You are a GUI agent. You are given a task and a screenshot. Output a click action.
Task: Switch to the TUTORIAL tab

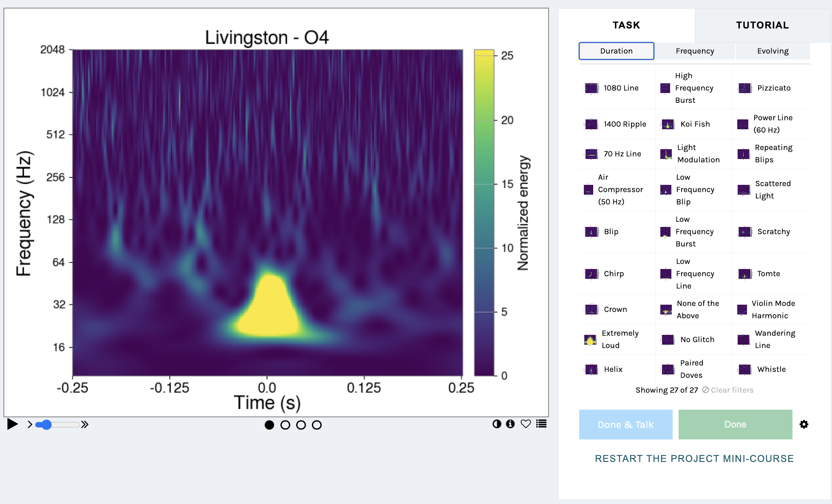tap(762, 25)
